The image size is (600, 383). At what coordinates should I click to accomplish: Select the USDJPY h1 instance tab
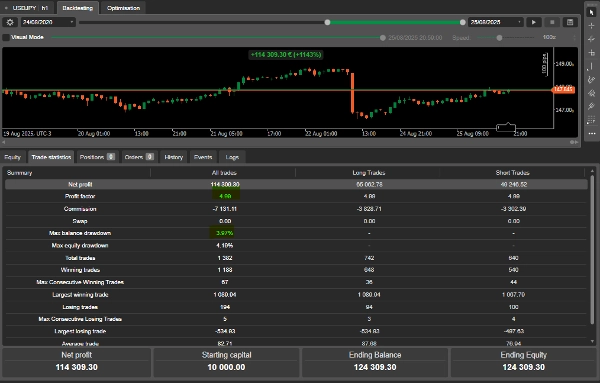point(27,8)
